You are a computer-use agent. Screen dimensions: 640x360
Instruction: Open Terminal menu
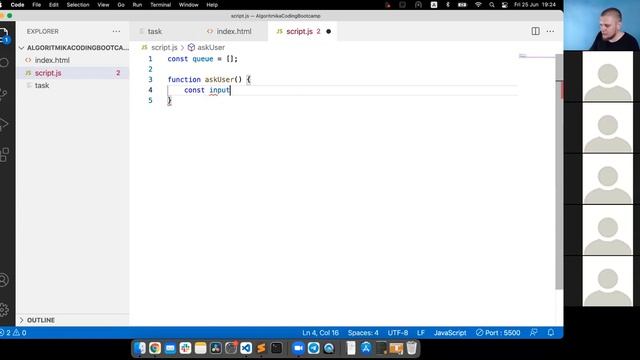pyautogui.click(x=160, y=5)
